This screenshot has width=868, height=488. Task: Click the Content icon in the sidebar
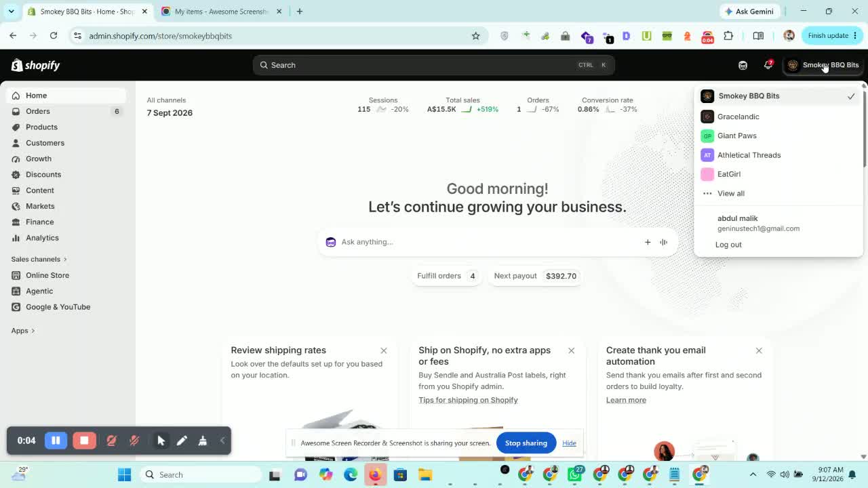[16, 190]
